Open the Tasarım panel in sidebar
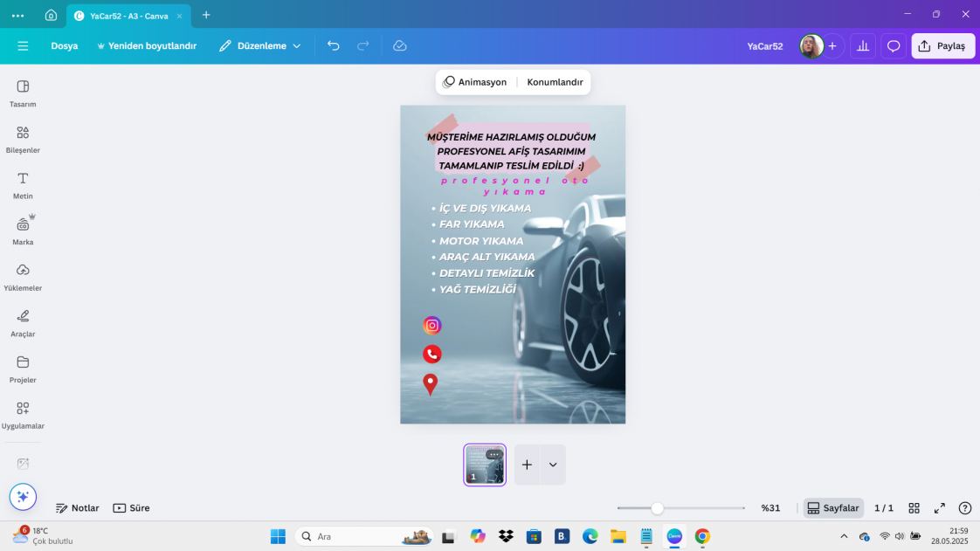The width and height of the screenshot is (980, 551). tap(23, 93)
